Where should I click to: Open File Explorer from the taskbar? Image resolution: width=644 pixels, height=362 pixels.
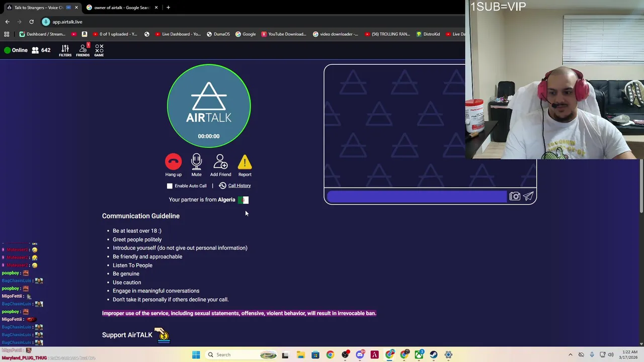tap(300, 355)
